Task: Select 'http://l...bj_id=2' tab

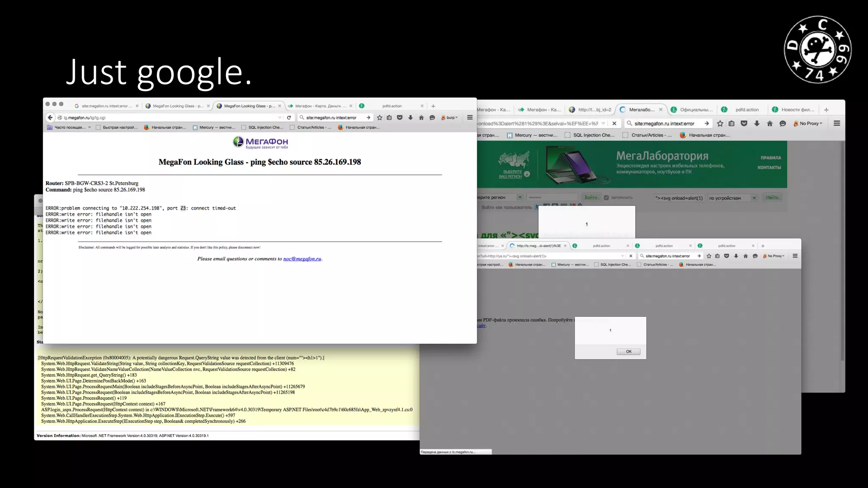Action: click(590, 110)
